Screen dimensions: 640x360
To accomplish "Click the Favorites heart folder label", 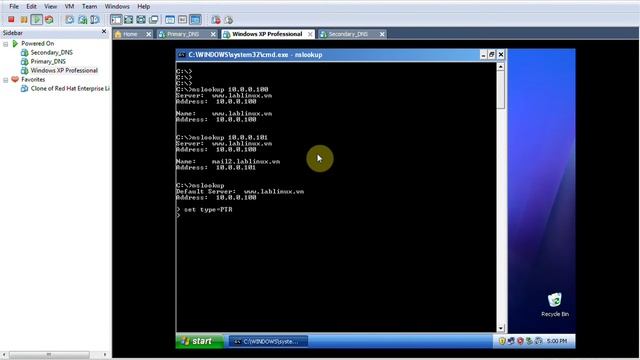I will click(x=33, y=79).
